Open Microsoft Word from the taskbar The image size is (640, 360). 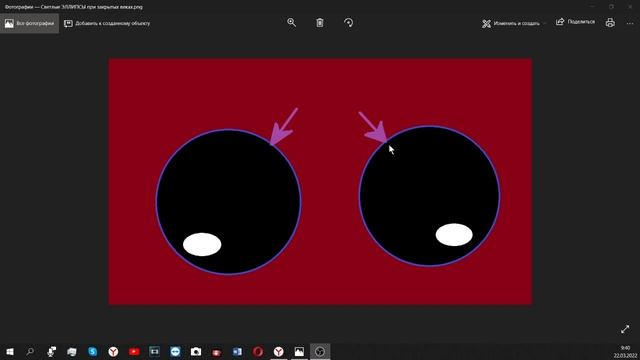(237, 351)
